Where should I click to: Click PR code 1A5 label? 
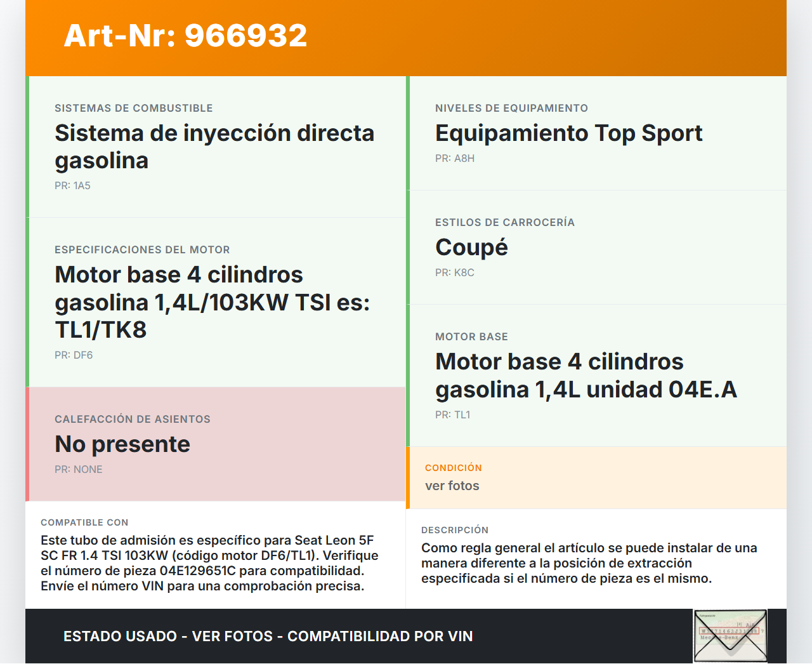[72, 186]
